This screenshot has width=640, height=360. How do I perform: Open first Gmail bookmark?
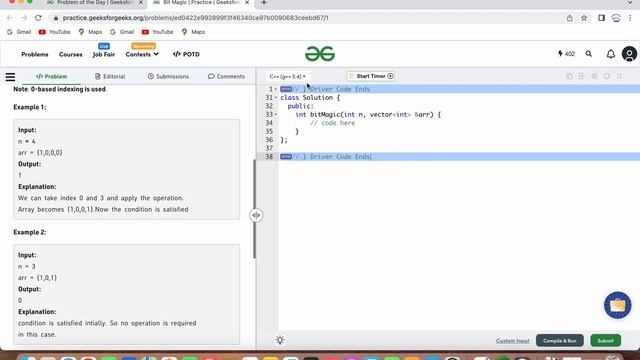(19, 32)
